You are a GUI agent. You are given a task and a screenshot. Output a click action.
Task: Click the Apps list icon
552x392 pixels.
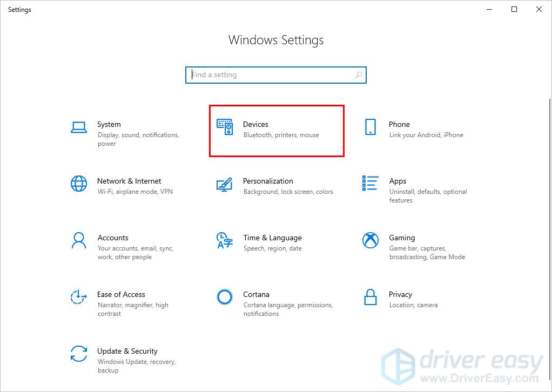tap(370, 184)
